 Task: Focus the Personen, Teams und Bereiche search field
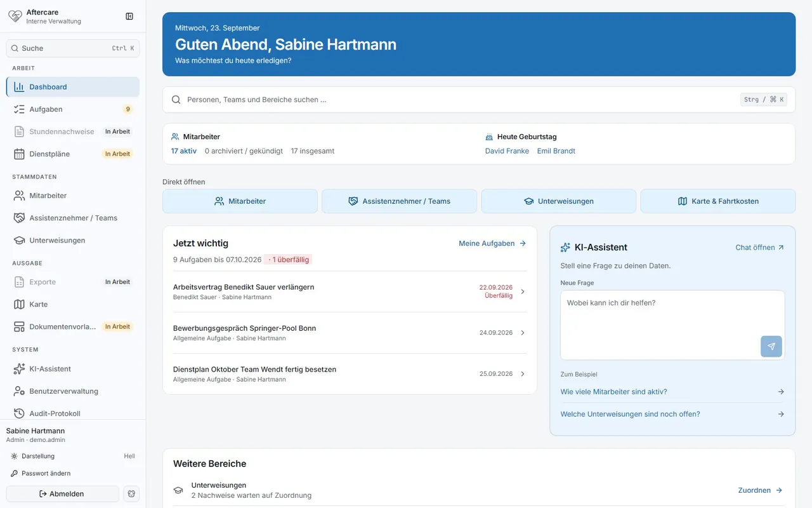pos(479,100)
